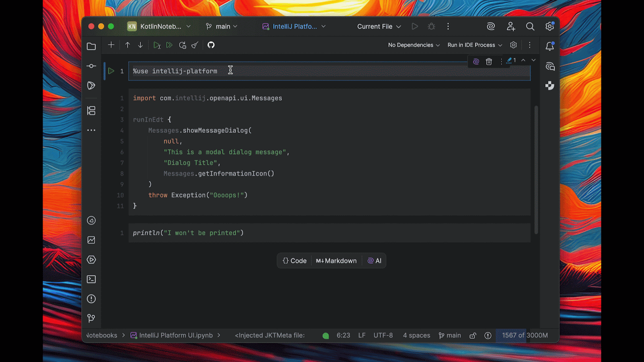Clear outputs with the broom icon
Screen dimensions: 644x362
[x=195, y=45]
